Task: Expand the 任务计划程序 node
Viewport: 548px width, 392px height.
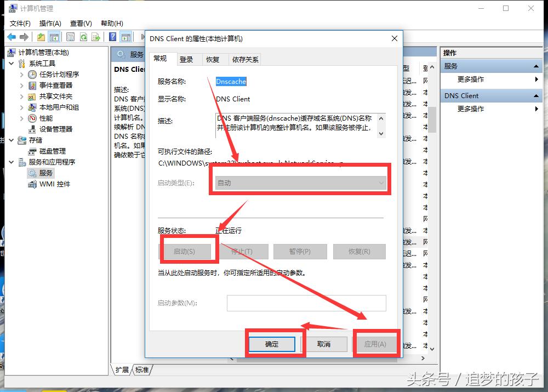Action: point(22,75)
